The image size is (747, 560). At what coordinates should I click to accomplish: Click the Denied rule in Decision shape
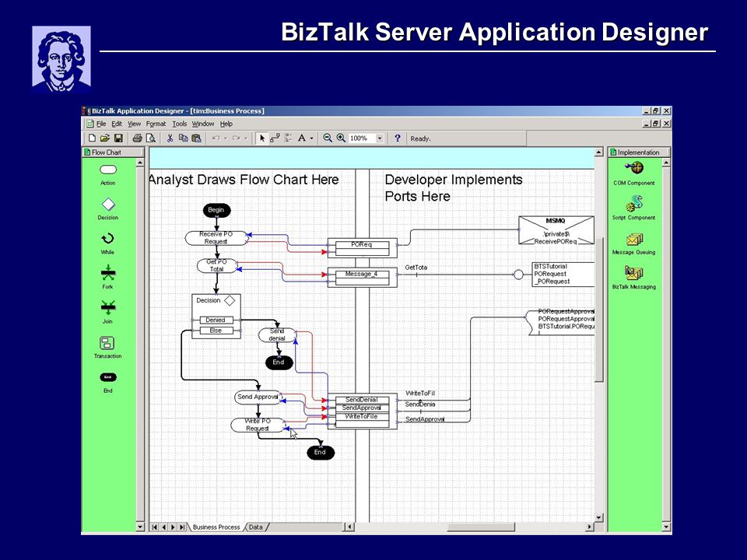(x=216, y=320)
